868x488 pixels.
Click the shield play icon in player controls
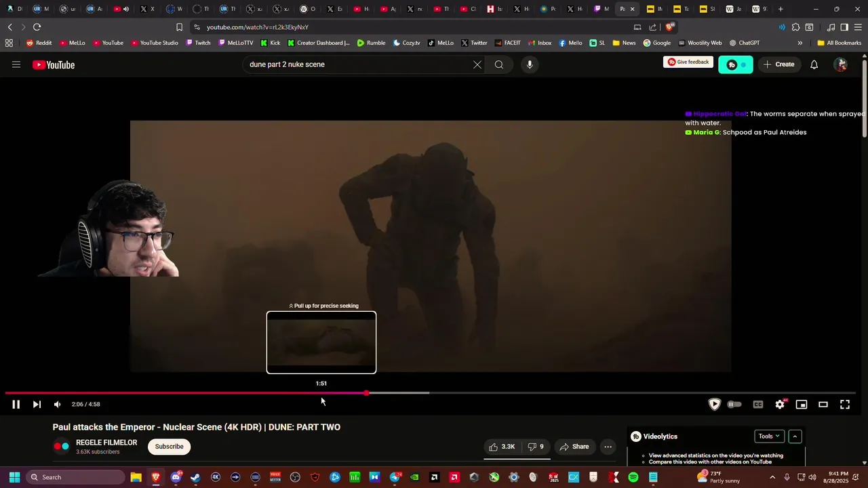pyautogui.click(x=714, y=405)
